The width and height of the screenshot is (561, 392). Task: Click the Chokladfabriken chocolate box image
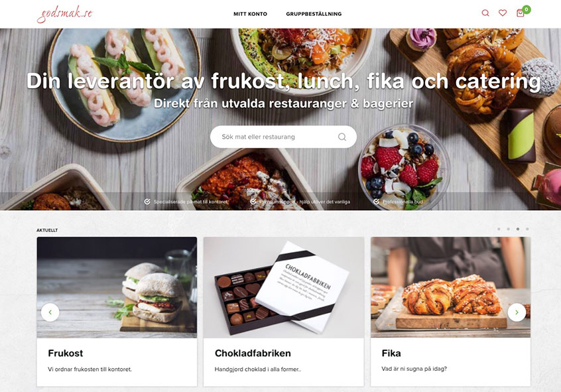click(x=284, y=287)
